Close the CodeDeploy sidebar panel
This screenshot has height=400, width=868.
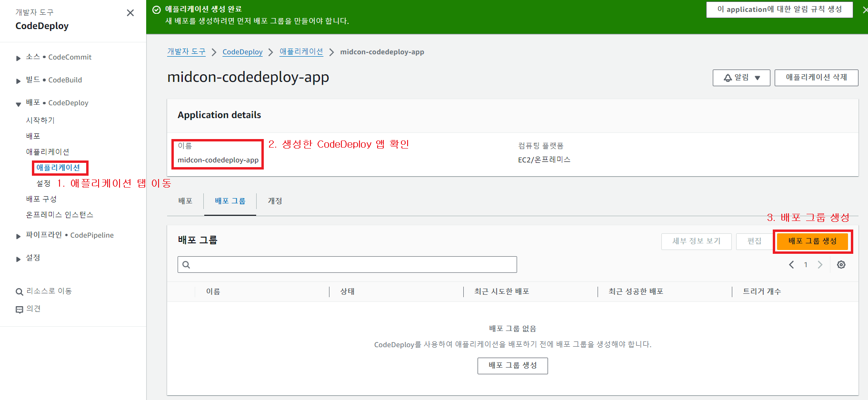[x=130, y=13]
